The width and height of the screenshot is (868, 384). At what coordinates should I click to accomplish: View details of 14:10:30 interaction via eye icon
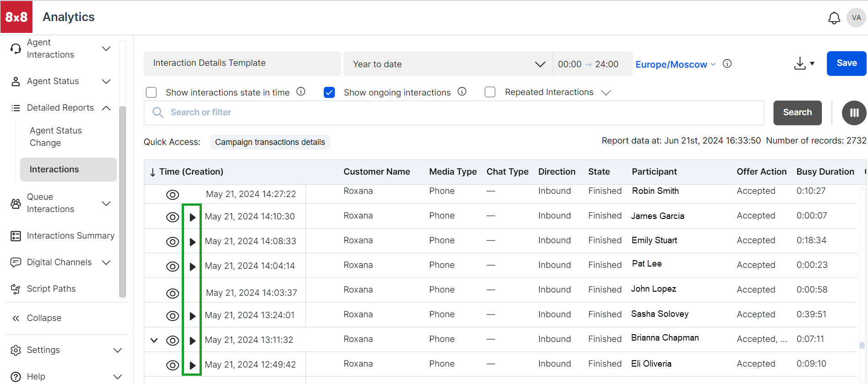[173, 217]
